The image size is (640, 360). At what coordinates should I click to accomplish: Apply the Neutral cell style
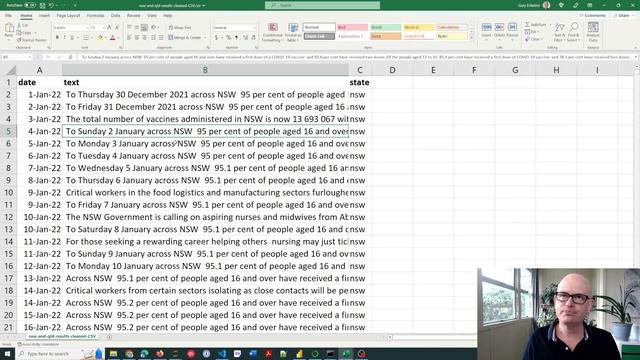click(x=419, y=27)
